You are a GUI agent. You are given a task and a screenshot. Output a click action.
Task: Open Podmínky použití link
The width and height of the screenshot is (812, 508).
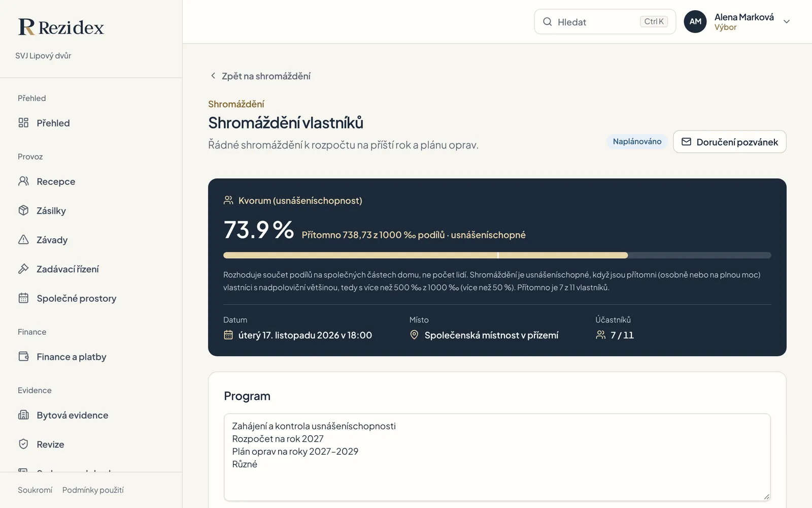[93, 490]
